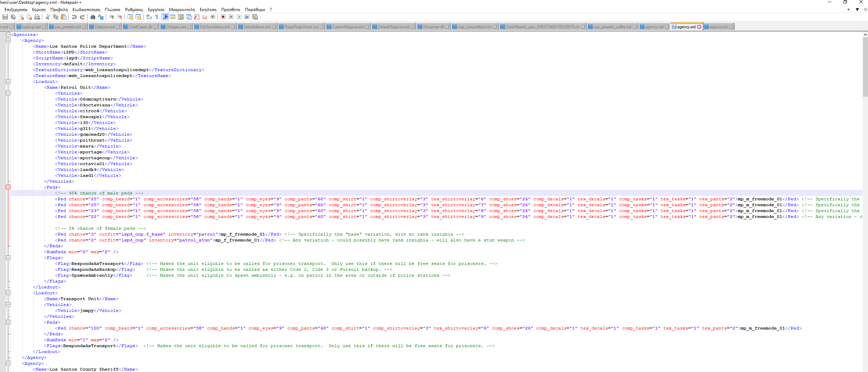
Task: Switch to the cop_presets.xml tab
Action: [x=67, y=27]
